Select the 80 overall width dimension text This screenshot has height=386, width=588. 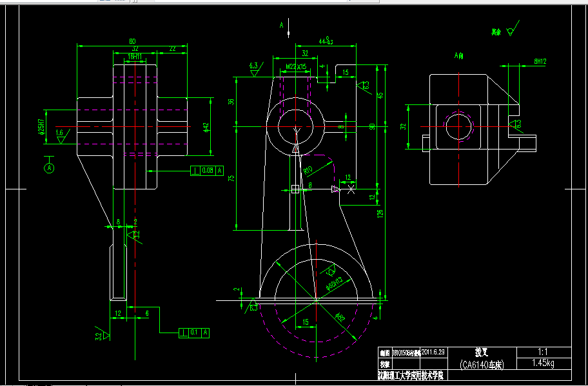tap(132, 41)
